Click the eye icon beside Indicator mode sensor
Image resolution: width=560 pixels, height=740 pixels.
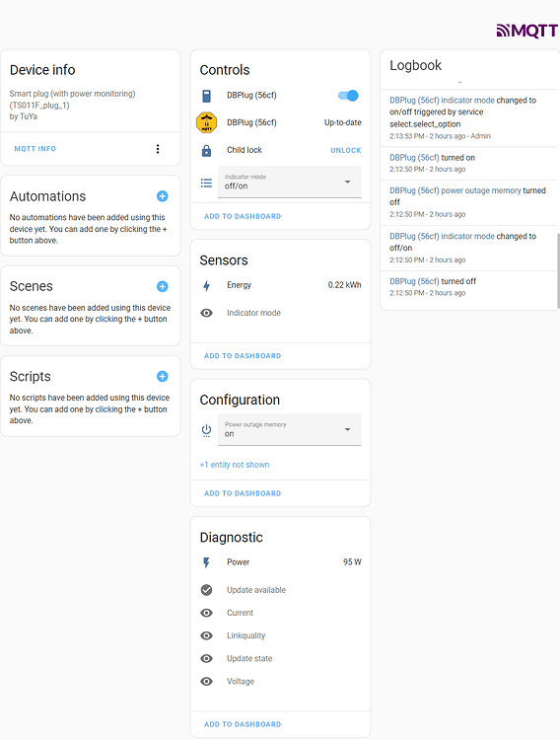pyautogui.click(x=207, y=313)
